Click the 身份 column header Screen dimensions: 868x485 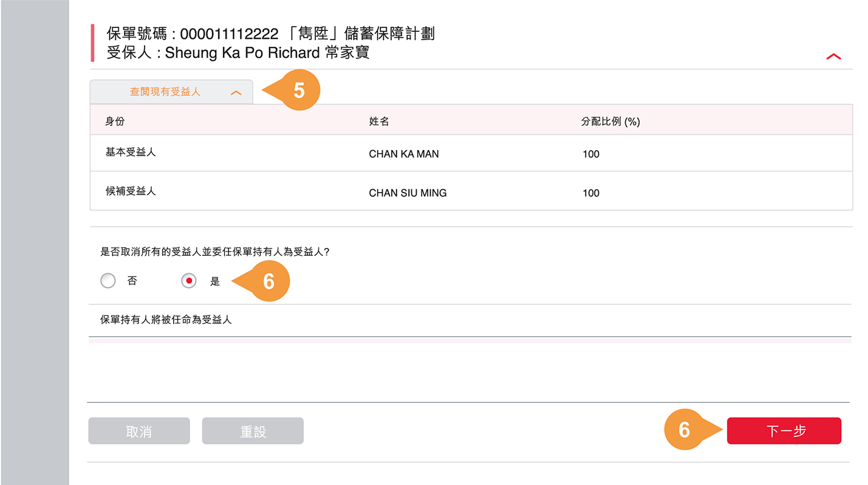[115, 121]
